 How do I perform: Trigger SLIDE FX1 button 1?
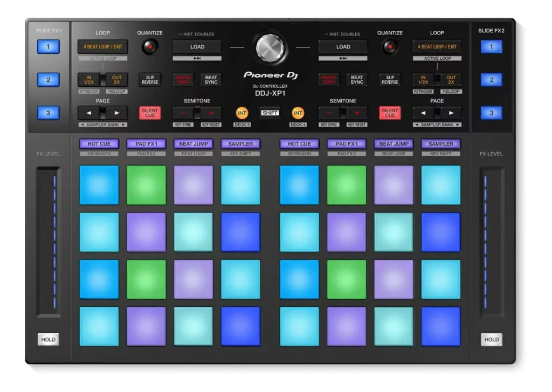click(48, 47)
